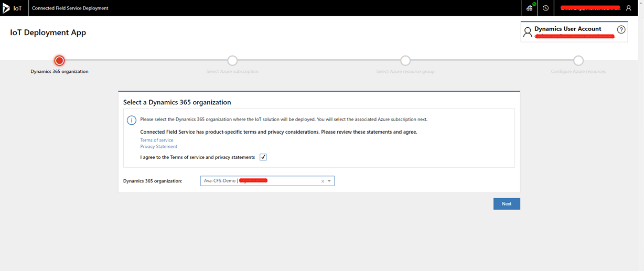Viewport: 644px width, 271px height.
Task: Open the help question mark icon
Action: [x=621, y=30]
